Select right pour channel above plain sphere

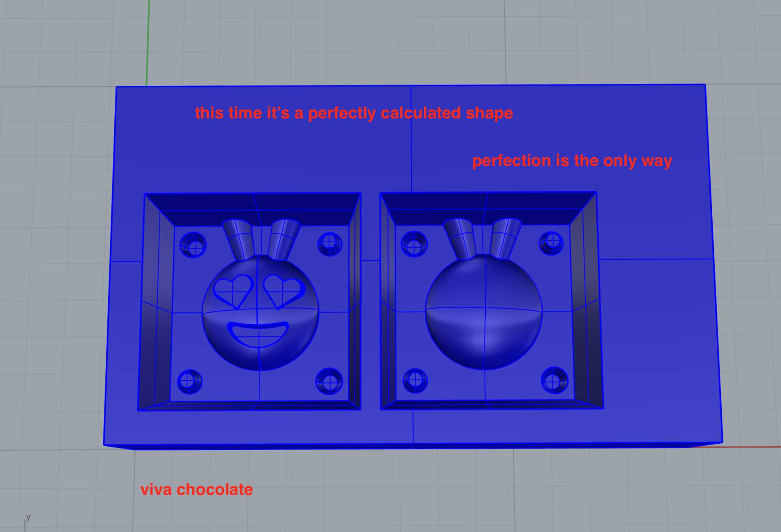505,239
